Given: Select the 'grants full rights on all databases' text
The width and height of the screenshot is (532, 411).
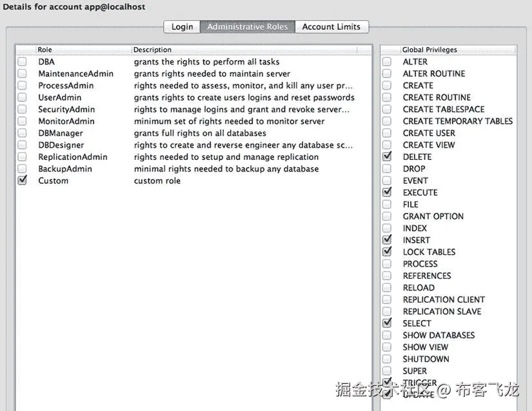Looking at the screenshot, I should point(200,133).
